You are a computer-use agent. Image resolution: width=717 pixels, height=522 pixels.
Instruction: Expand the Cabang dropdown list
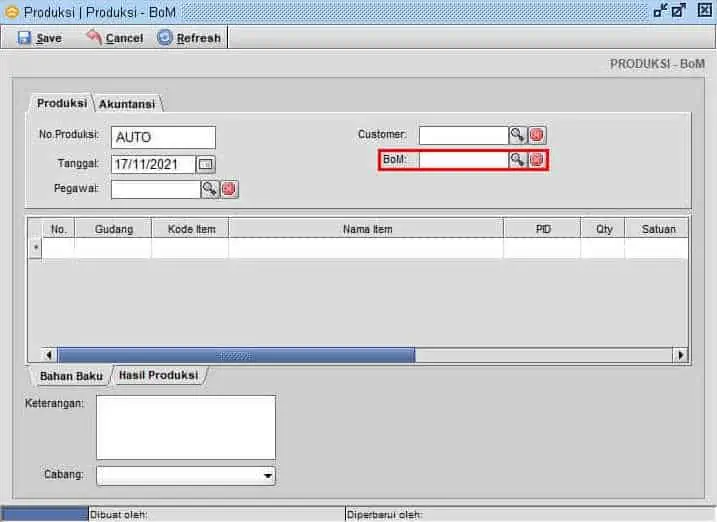[267, 476]
